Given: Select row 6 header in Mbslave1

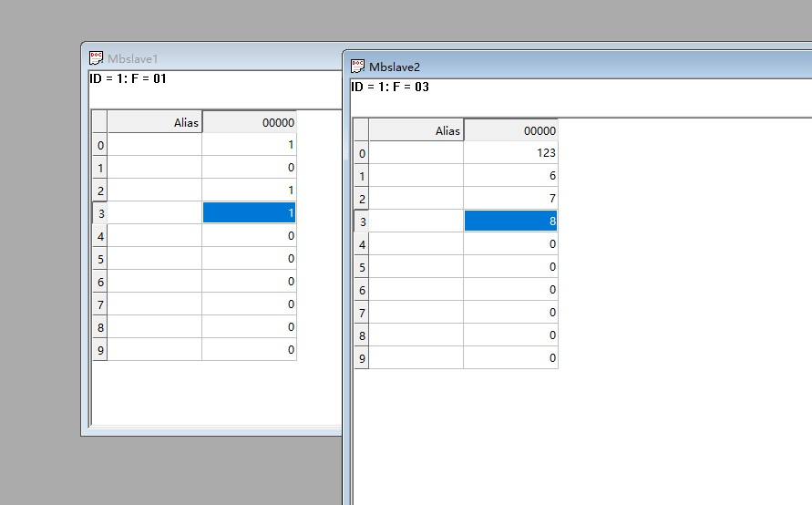Looking at the screenshot, I should coord(100,282).
